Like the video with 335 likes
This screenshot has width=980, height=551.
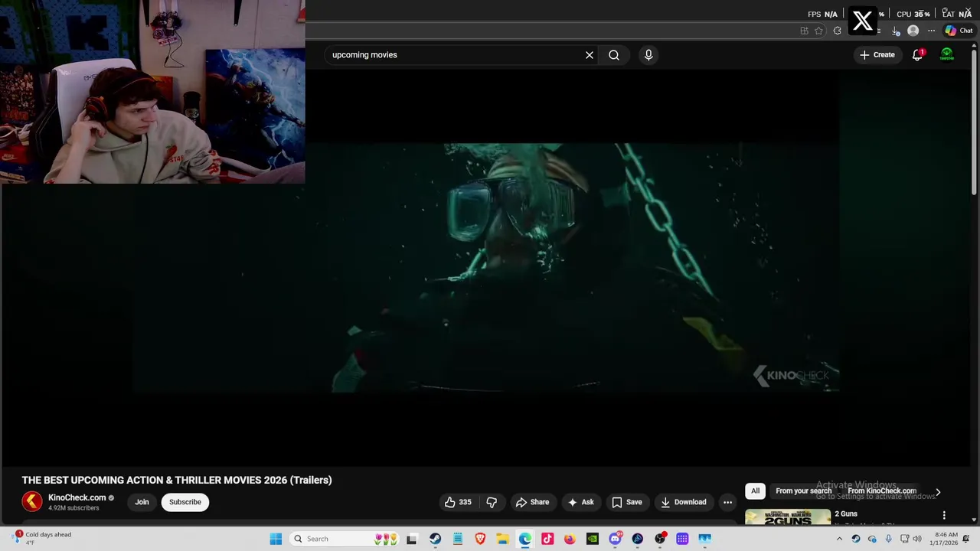(458, 502)
